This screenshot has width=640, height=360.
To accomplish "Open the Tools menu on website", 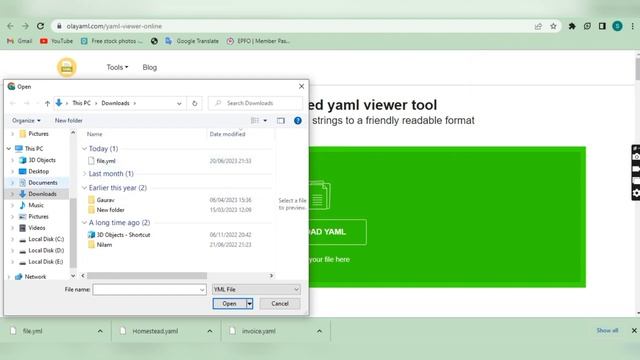I will tap(117, 67).
